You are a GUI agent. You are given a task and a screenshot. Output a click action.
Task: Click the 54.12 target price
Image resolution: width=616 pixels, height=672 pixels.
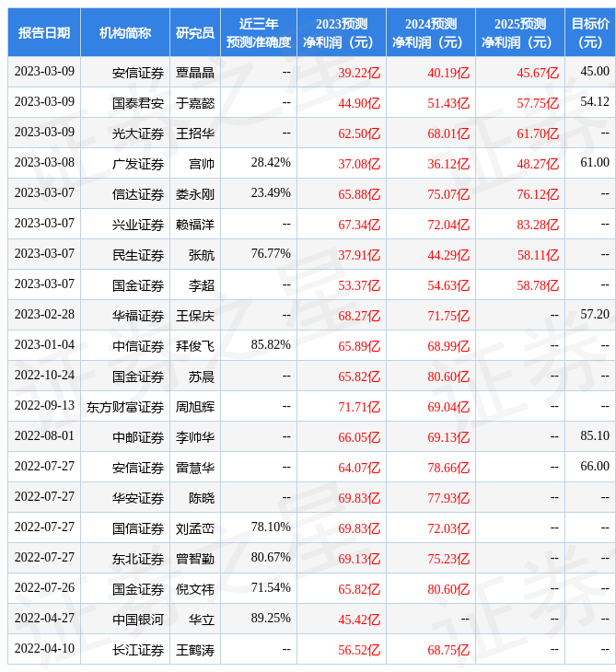point(595,101)
